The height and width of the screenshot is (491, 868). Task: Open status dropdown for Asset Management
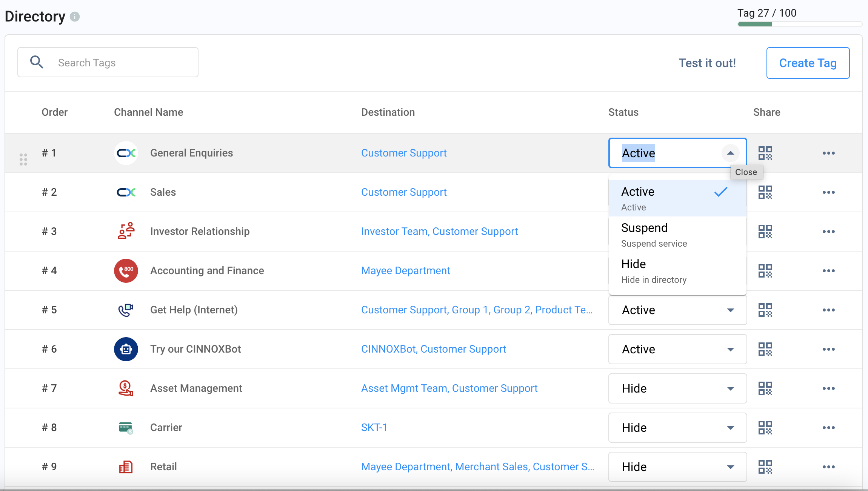click(677, 388)
